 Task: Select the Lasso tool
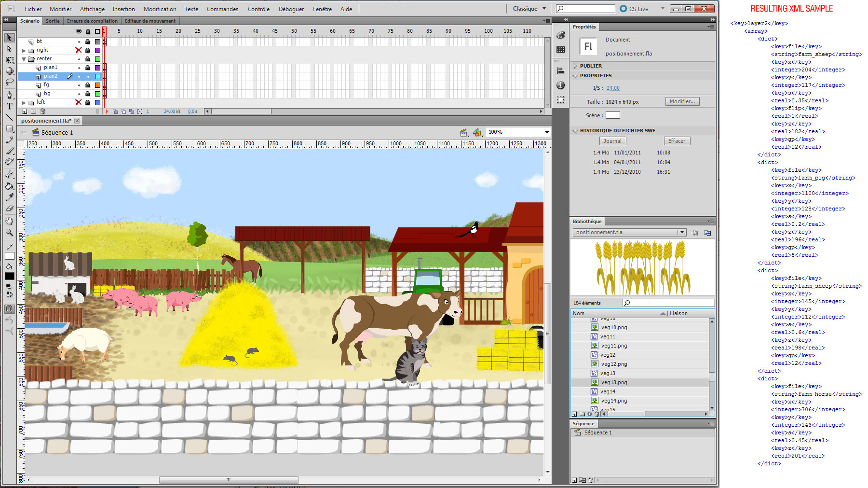click(x=9, y=82)
